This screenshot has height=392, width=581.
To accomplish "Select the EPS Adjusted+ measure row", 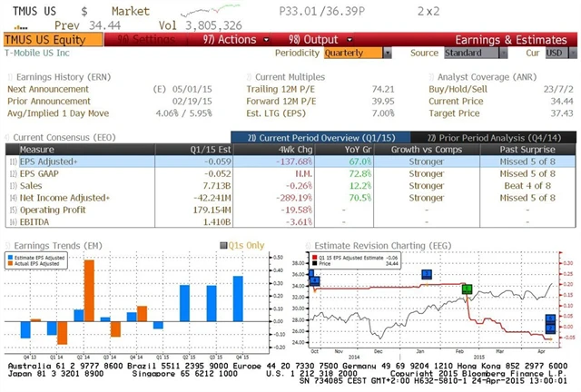I will pos(55,160).
